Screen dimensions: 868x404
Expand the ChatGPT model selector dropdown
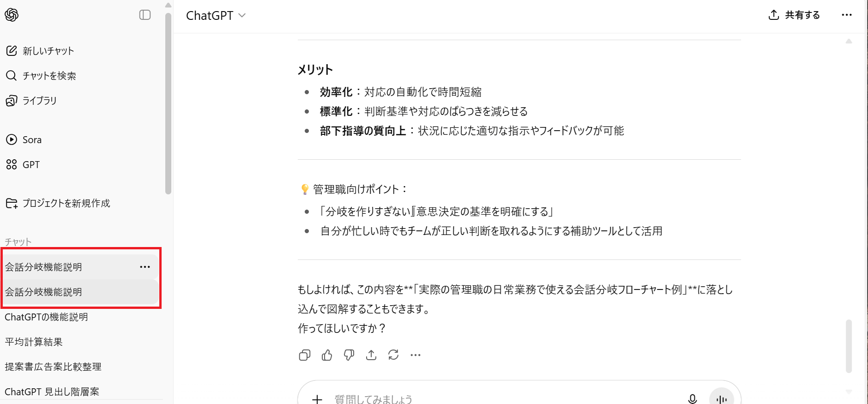[216, 16]
